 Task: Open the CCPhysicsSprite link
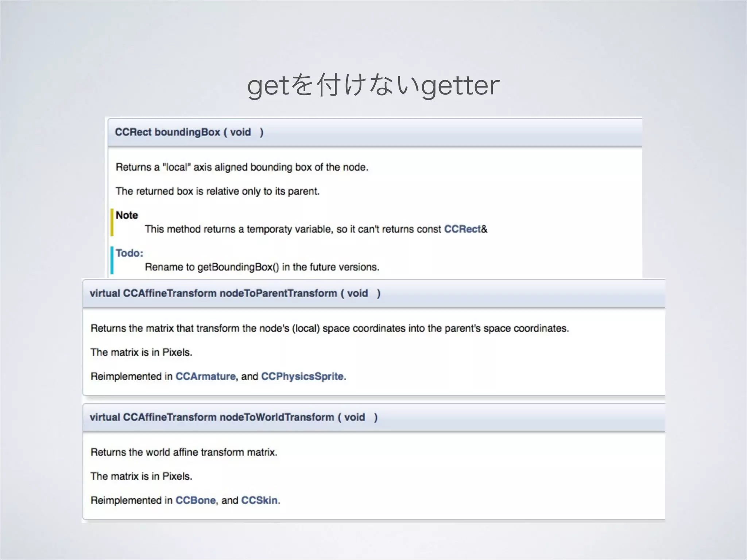pos(302,376)
